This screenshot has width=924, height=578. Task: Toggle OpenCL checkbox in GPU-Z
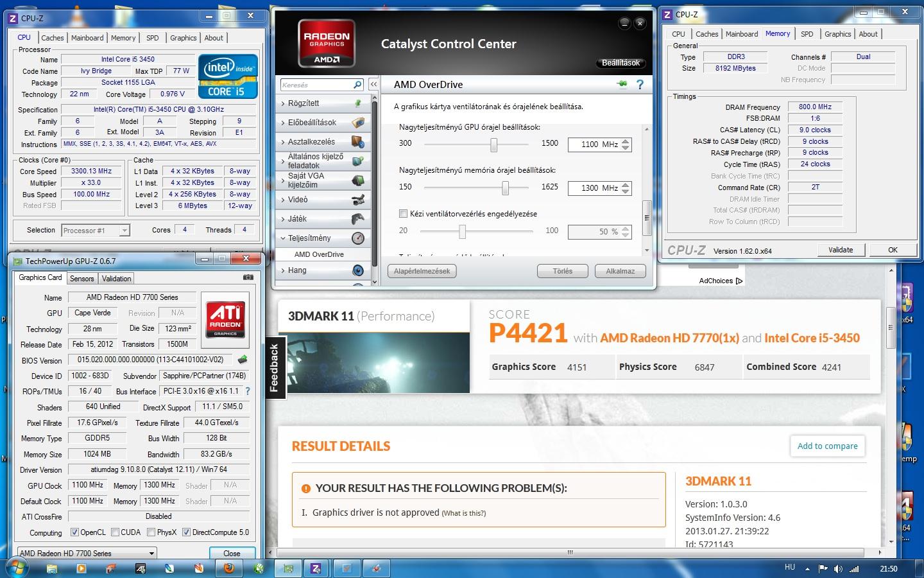pos(74,532)
